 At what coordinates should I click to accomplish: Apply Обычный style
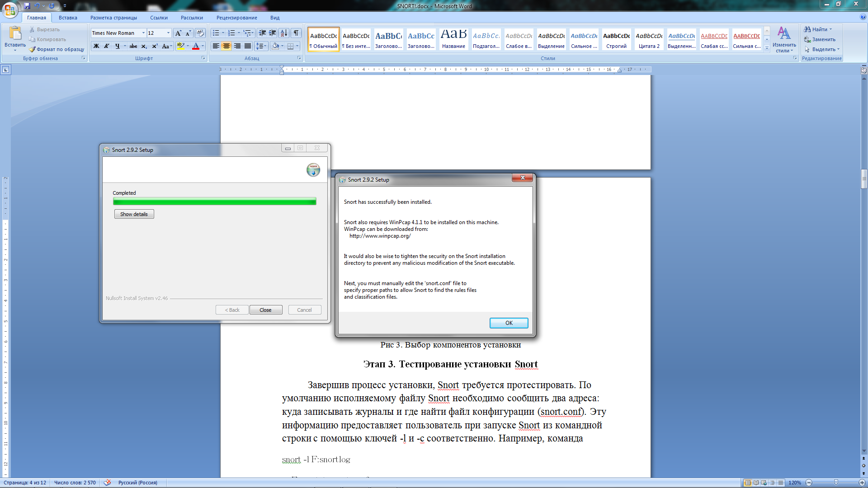(324, 39)
